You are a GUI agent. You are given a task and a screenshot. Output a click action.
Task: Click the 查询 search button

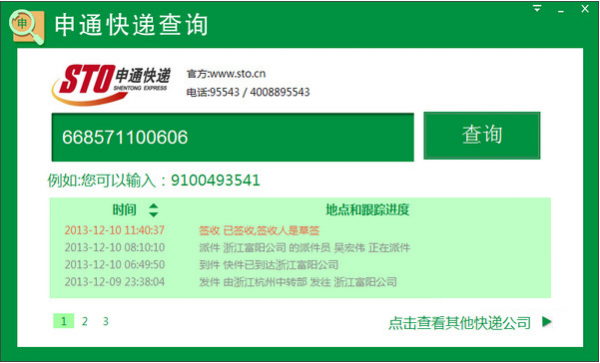[482, 135]
